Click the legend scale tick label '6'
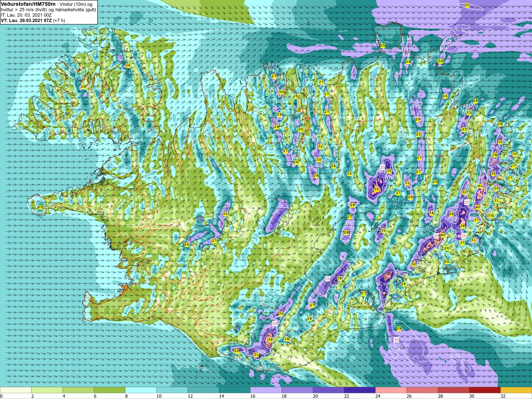This screenshot has height=399, width=532. click(95, 396)
